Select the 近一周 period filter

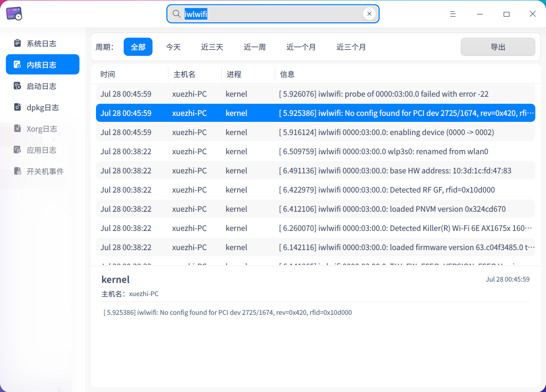255,47
